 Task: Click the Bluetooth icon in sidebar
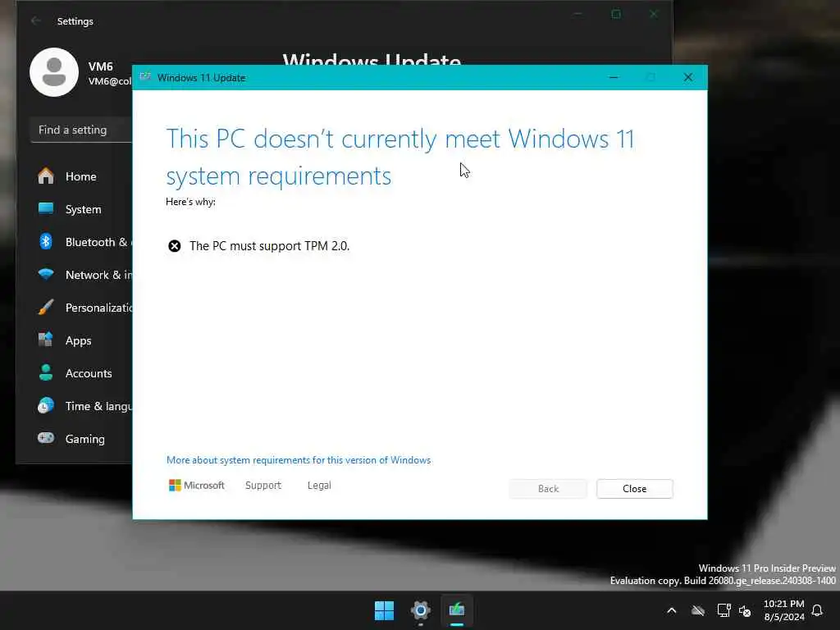[x=46, y=242]
